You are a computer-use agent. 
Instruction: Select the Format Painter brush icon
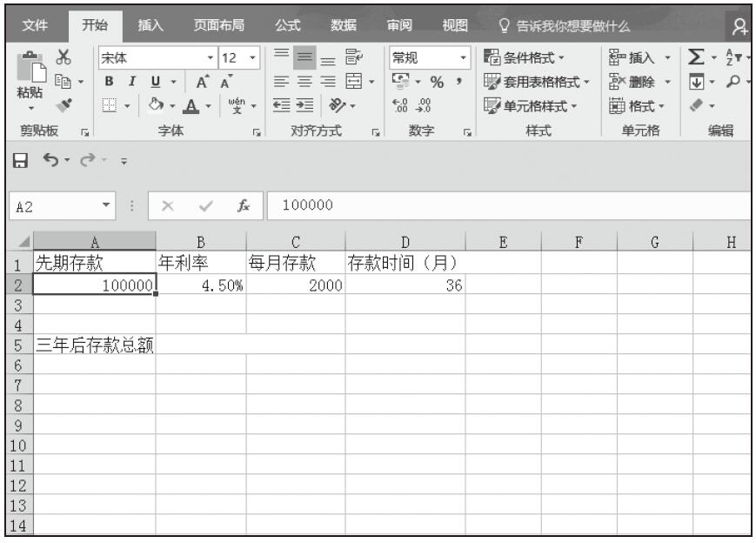[x=62, y=105]
